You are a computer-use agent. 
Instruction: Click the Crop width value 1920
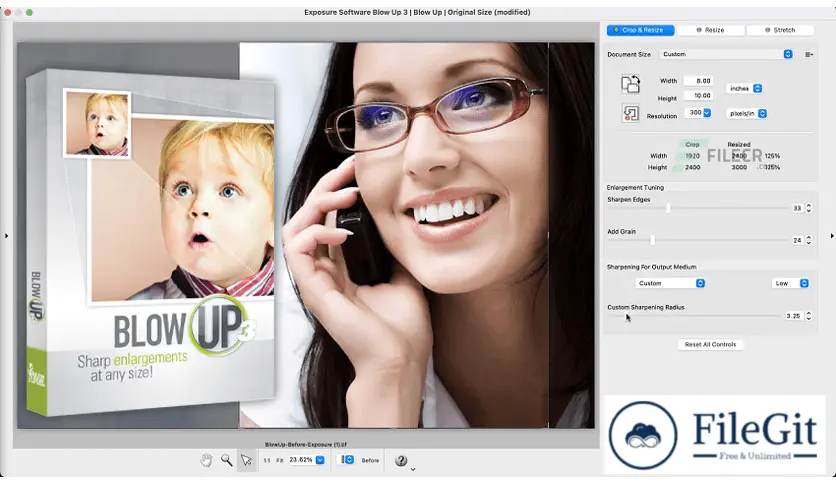coord(693,156)
